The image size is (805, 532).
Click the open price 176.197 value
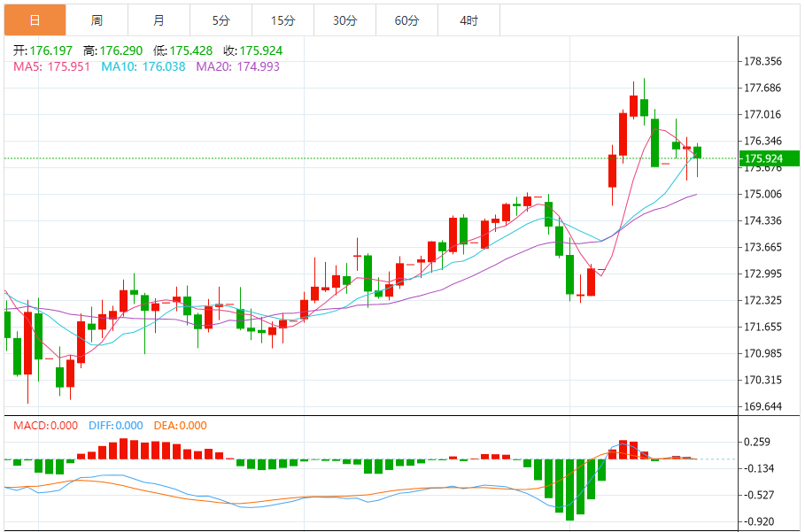[50, 50]
